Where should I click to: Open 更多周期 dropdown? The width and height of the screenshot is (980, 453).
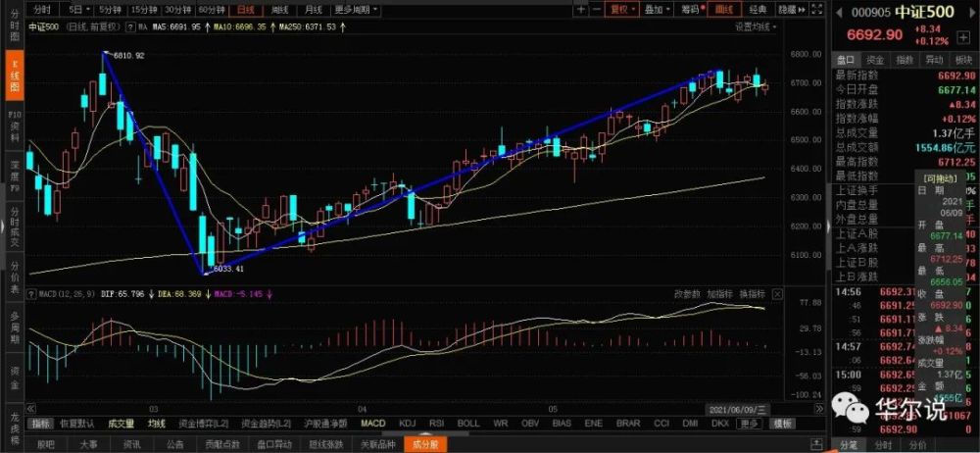[356, 10]
